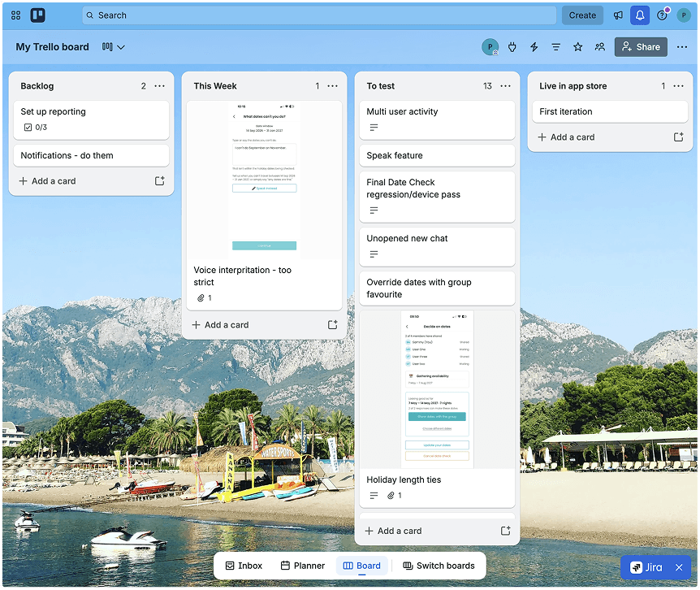
Task: Add a card to This Week list
Action: pos(221,325)
